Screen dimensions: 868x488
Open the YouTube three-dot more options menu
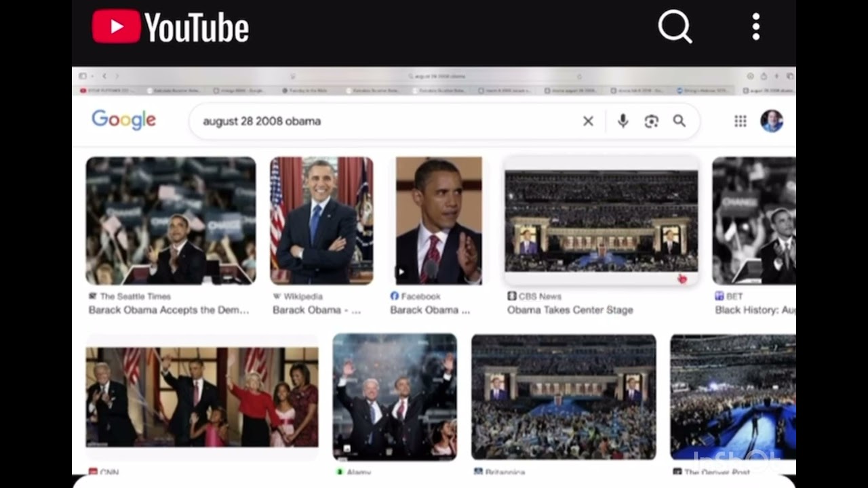pyautogui.click(x=755, y=27)
